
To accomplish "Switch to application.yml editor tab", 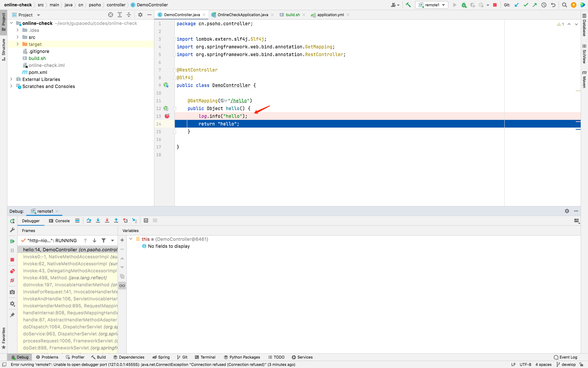I will [330, 15].
